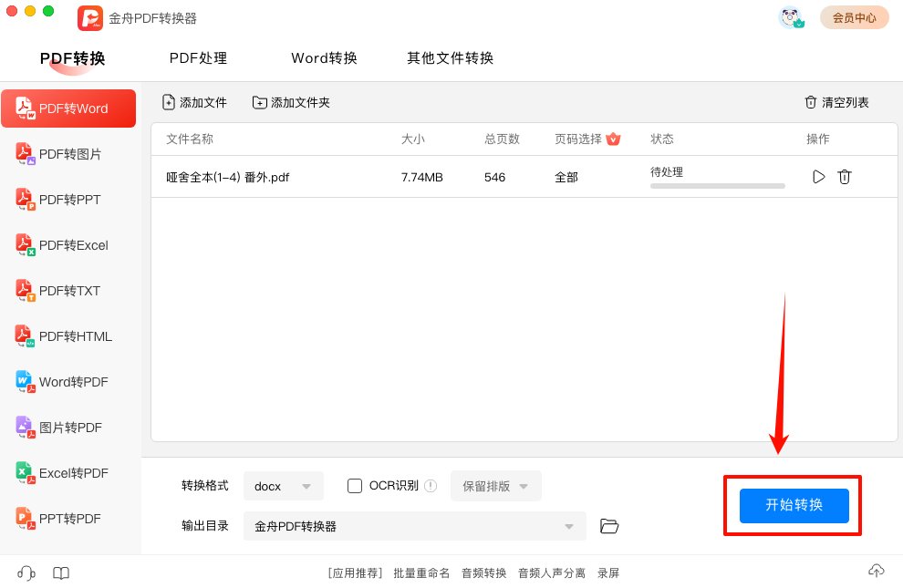Open the user avatar profile
Screen dimensions: 903x588
click(791, 17)
